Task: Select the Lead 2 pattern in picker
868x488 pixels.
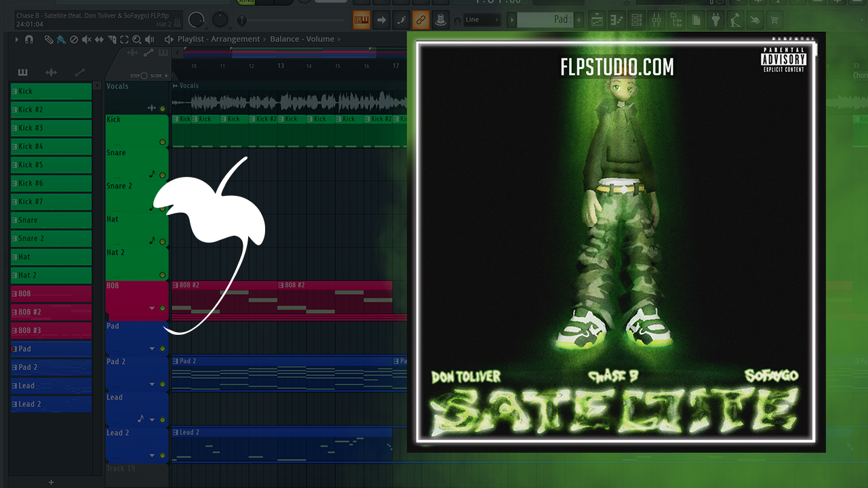Action: (x=51, y=404)
